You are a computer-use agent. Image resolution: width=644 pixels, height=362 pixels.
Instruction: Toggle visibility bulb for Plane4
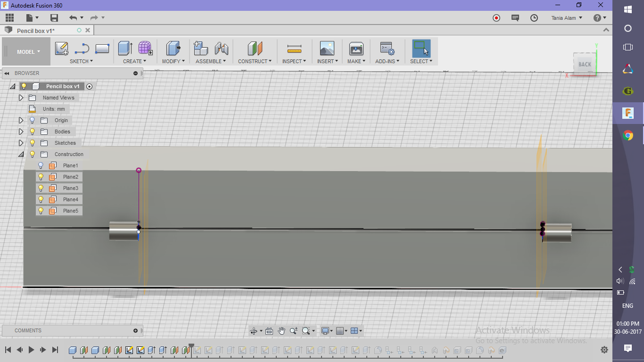click(41, 199)
